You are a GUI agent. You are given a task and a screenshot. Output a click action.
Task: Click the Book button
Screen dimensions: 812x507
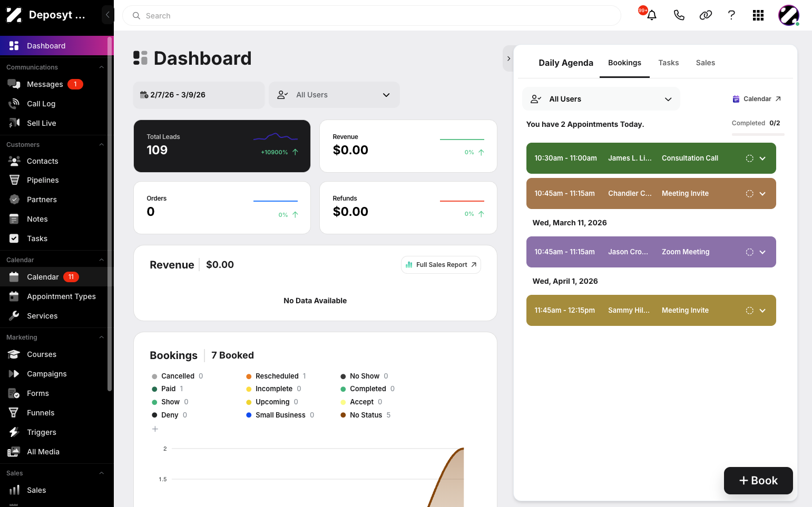click(x=758, y=481)
